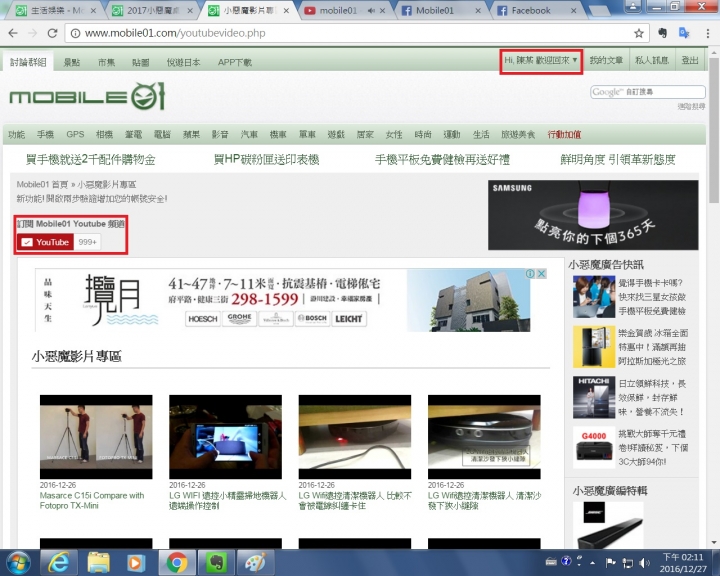The width and height of the screenshot is (720, 576).
Task: Open the 市集 top menu item
Action: pyautogui.click(x=106, y=62)
